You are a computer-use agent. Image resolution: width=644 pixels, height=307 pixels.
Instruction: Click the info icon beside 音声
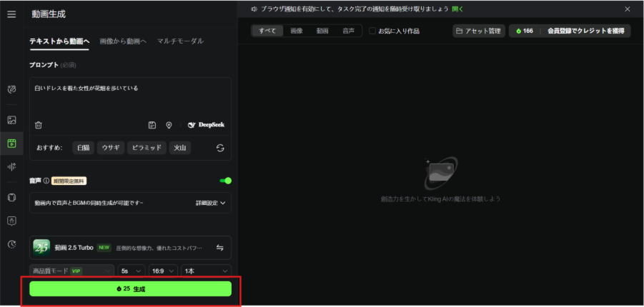pos(46,181)
